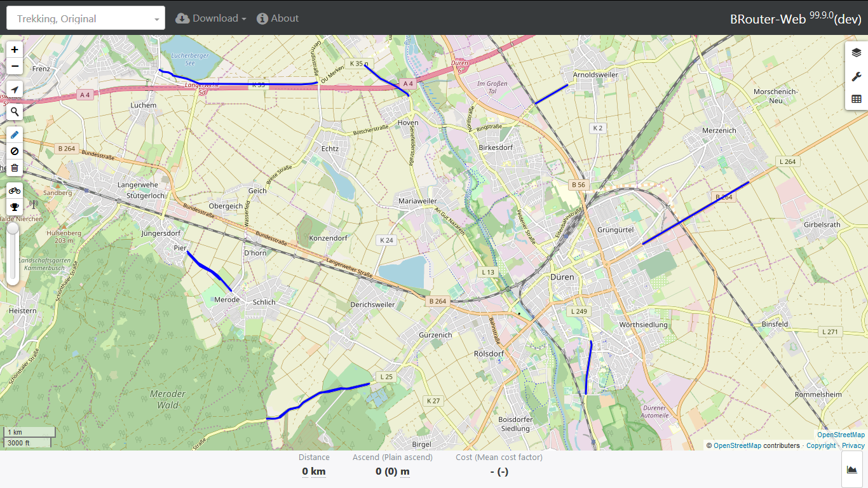Viewport: 868px width, 488px height.
Task: Expand the Trekking, Original profile dropdown
Action: pos(86,18)
